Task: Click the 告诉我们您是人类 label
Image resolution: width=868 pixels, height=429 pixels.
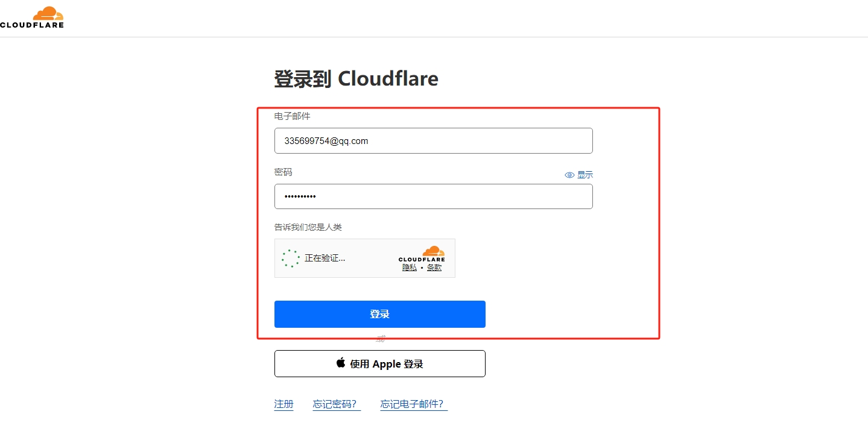Action: [308, 227]
